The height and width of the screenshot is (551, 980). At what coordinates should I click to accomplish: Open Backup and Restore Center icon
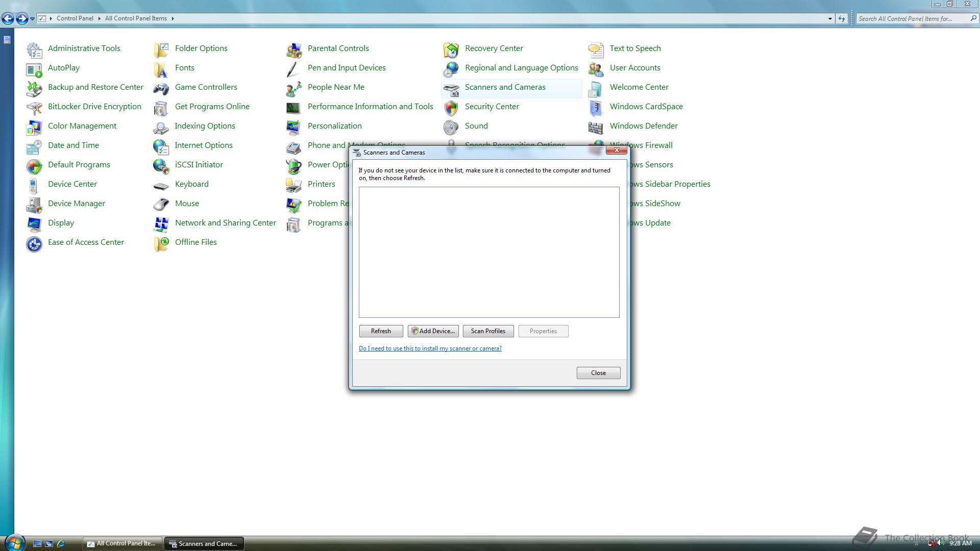(x=34, y=88)
